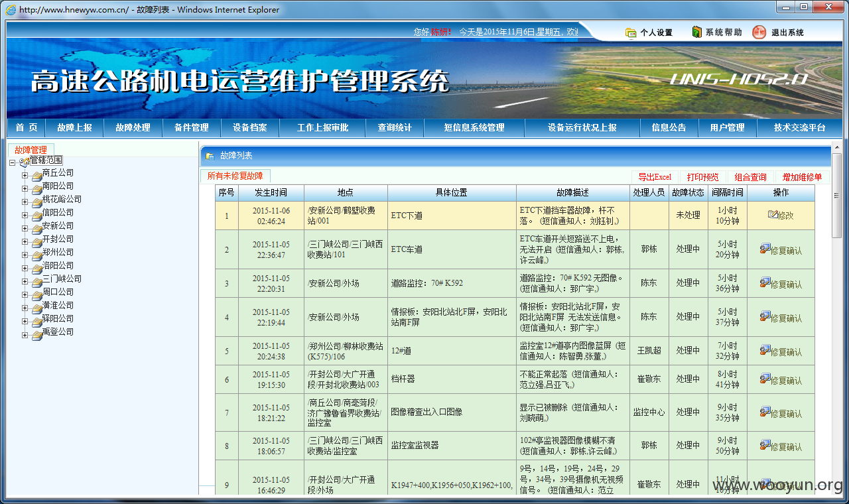Open the 用户管理 menu
The image size is (849, 504).
pos(727,127)
